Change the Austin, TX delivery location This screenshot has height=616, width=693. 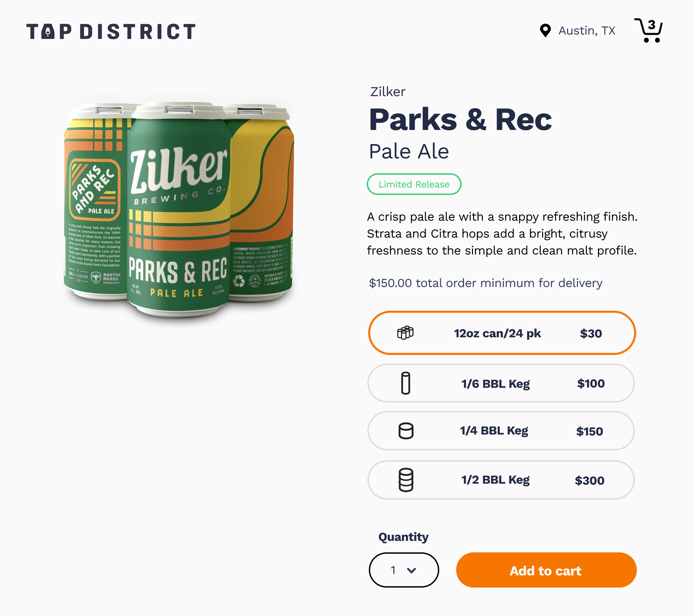[x=586, y=30]
